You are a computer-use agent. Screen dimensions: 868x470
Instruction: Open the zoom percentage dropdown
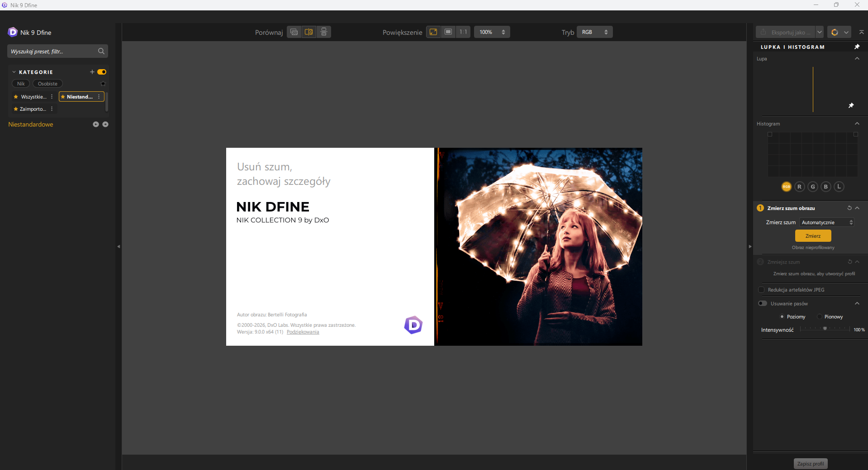tap(492, 32)
